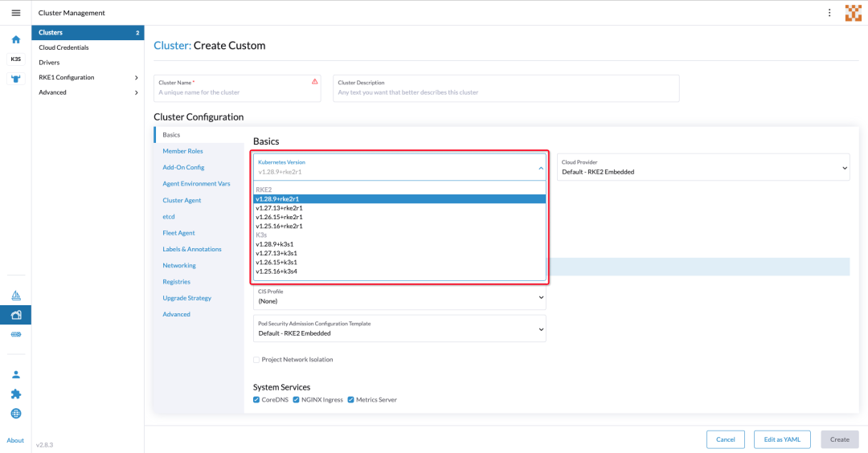Collapse the Kubernetes Version dropdown

point(541,168)
